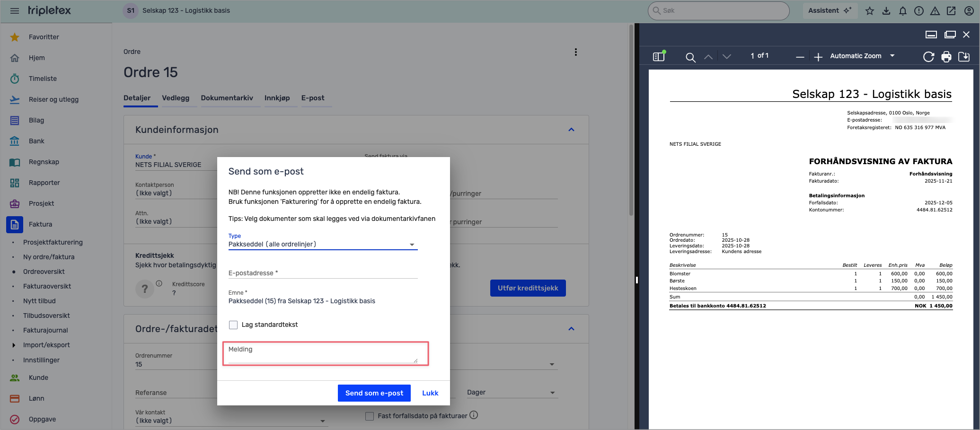980x430 pixels.
Task: Switch to the Dokumentarkiv tab
Action: 227,98
